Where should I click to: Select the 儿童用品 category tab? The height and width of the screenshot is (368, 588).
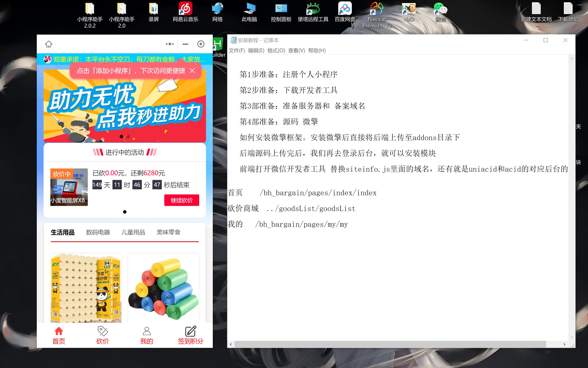coord(133,232)
